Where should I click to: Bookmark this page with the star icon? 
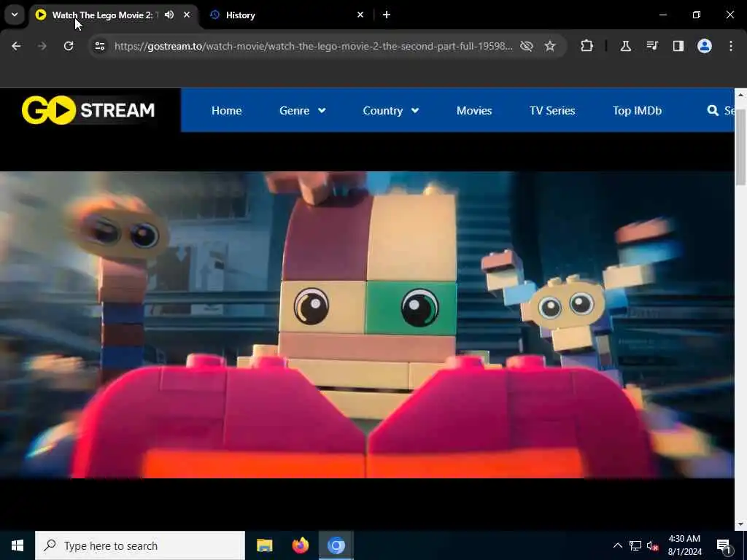coord(550,46)
